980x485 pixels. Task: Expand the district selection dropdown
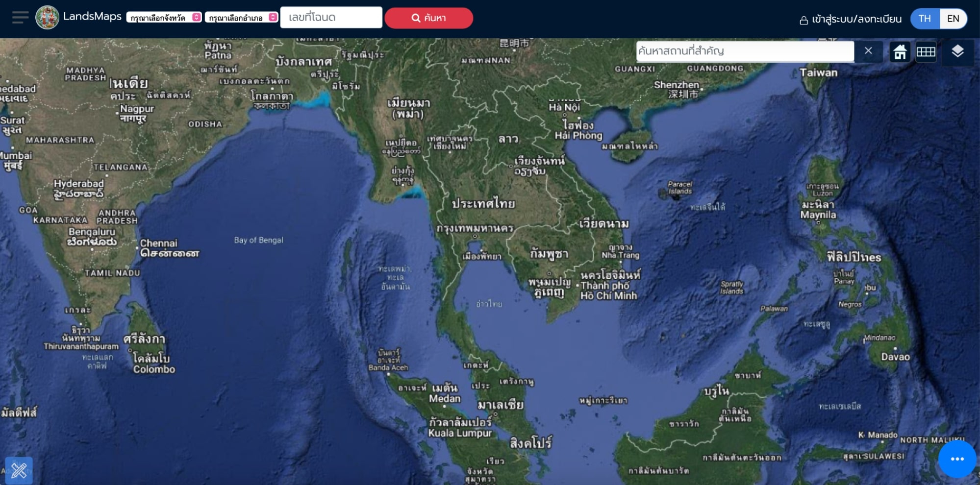tap(241, 18)
